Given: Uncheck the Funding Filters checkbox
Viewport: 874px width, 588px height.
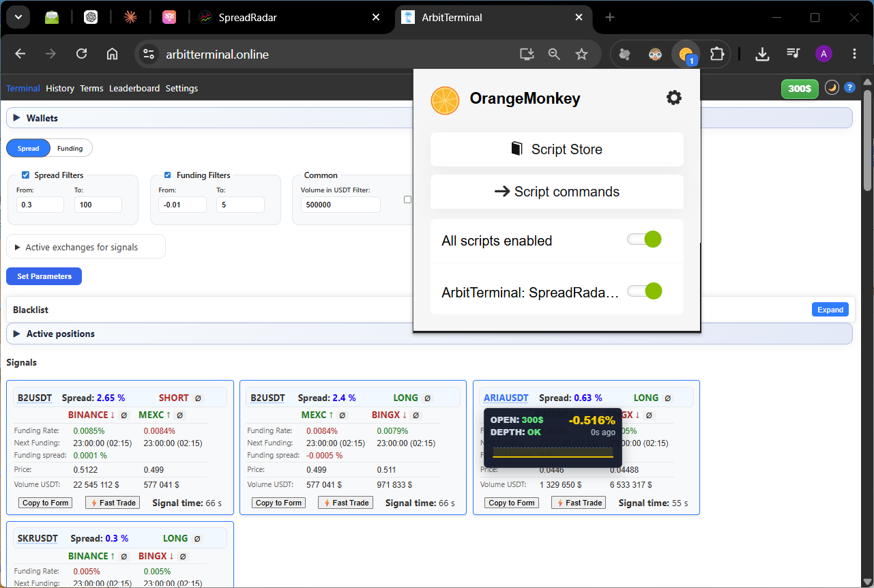Looking at the screenshot, I should point(168,175).
